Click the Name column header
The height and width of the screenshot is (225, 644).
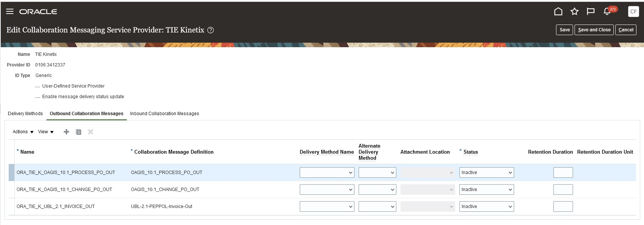[27, 152]
